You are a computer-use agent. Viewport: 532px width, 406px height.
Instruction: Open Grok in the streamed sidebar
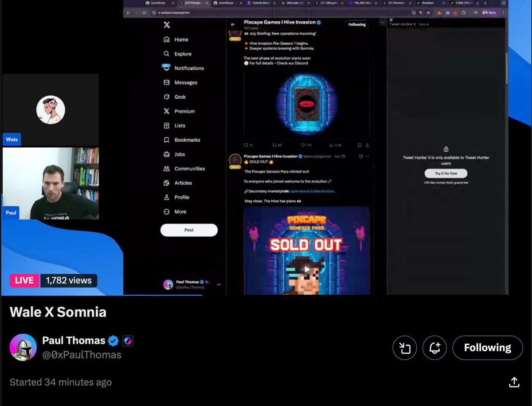(x=175, y=97)
